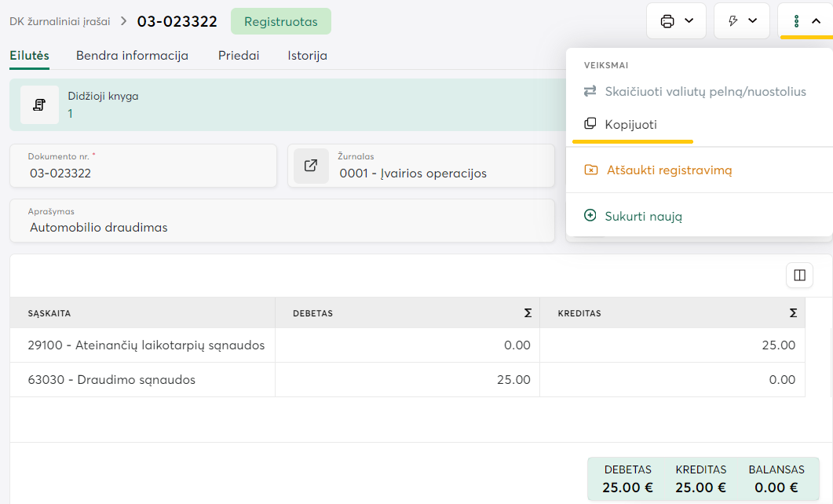Viewport: 833px width, 504px height.
Task: Click the Atšaukti registravimą cancel icon
Action: (x=591, y=170)
